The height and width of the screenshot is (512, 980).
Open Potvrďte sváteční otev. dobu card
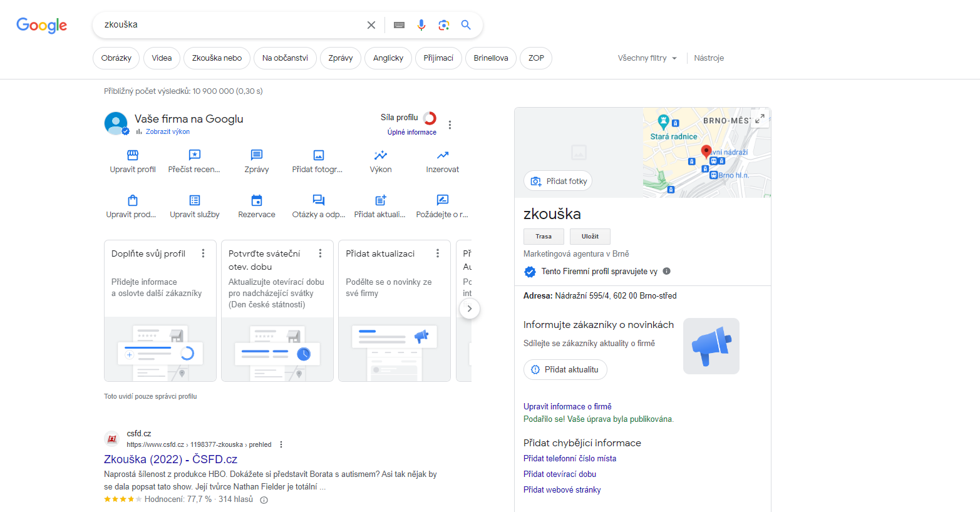277,310
